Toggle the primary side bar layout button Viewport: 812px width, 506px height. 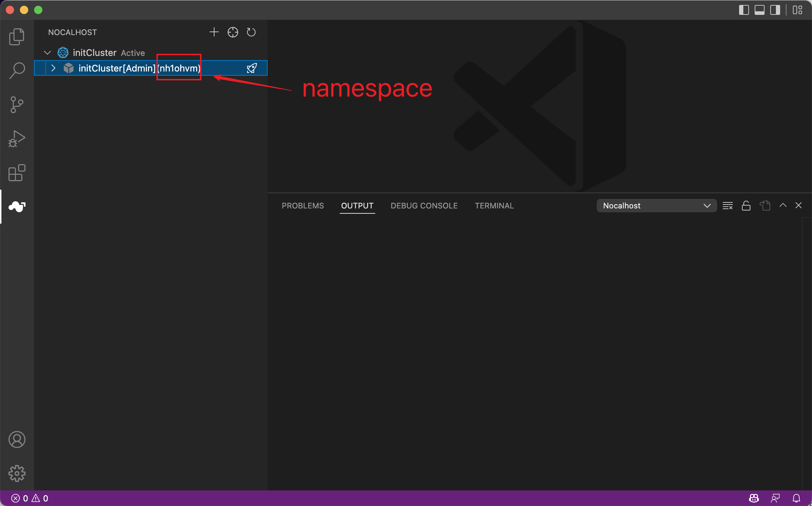pyautogui.click(x=744, y=10)
